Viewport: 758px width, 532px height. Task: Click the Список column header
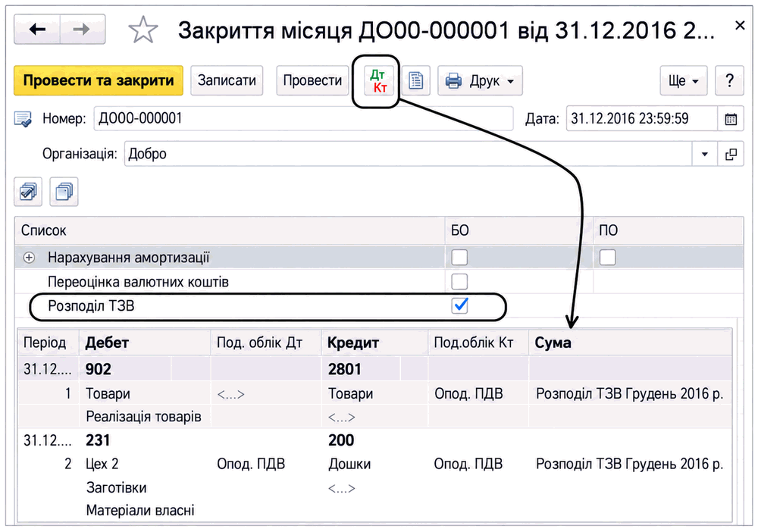[x=230, y=230]
